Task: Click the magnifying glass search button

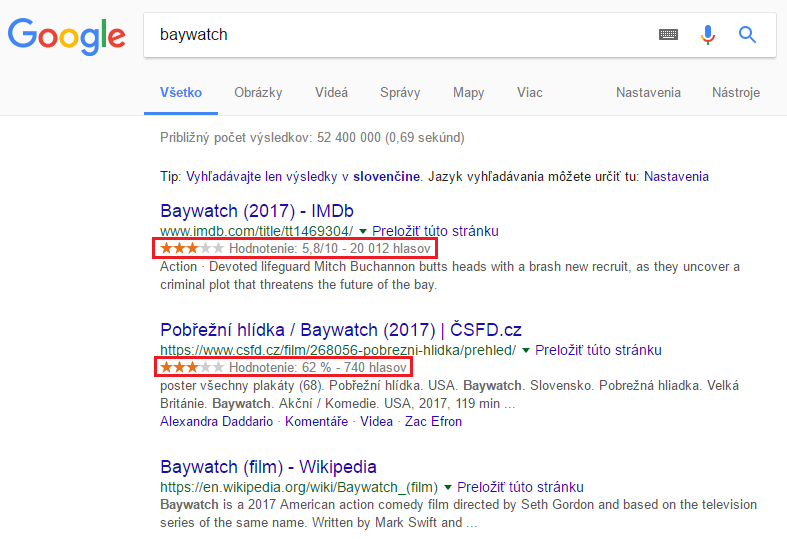Action: click(x=747, y=35)
